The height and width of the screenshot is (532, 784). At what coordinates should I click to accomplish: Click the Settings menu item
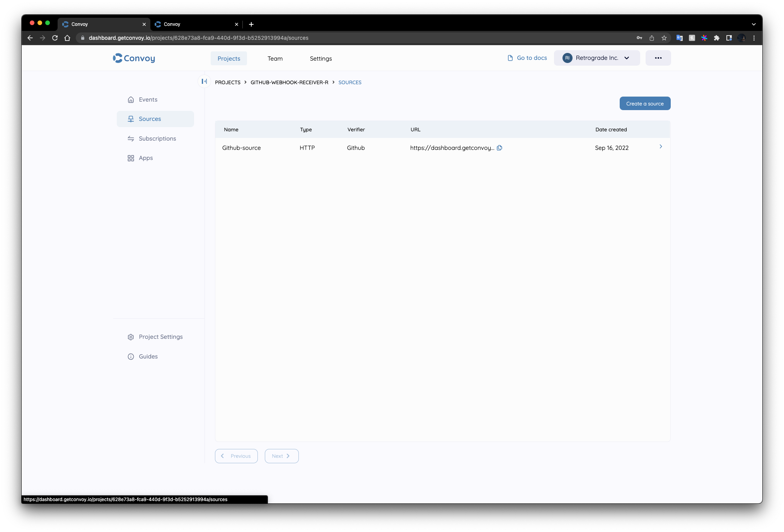pyautogui.click(x=321, y=58)
